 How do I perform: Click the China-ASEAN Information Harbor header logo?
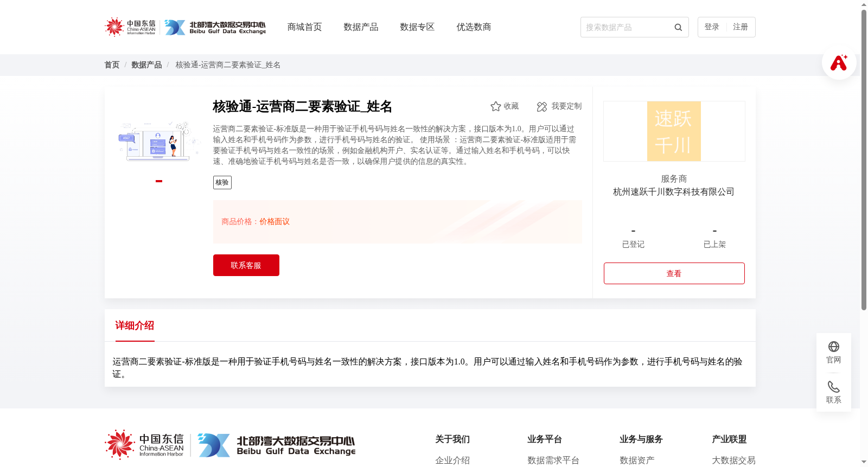point(130,27)
